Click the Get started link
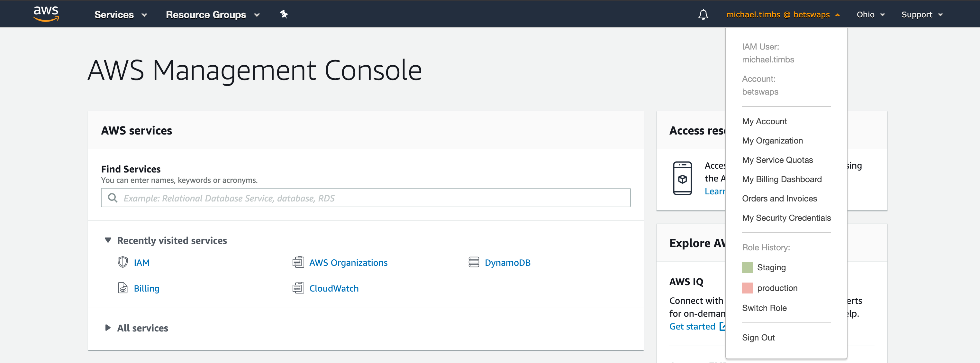This screenshot has height=363, width=980. [692, 326]
